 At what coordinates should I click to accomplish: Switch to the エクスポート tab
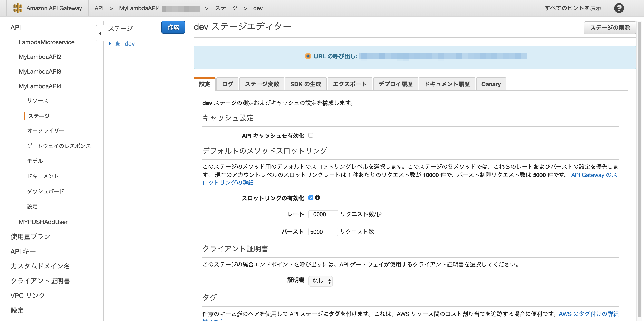350,84
